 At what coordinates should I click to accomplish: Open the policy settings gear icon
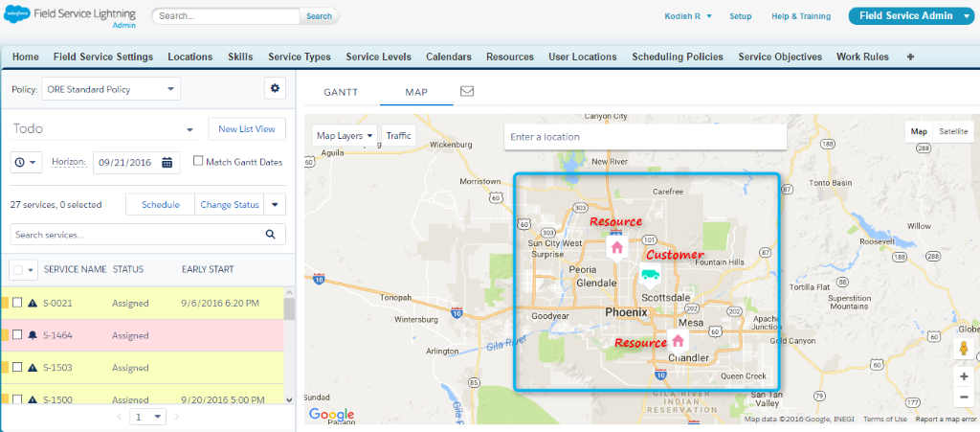275,89
